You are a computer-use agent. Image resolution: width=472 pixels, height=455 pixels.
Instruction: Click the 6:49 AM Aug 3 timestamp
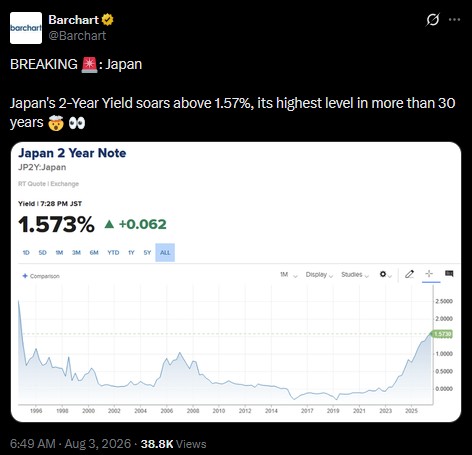(71, 444)
